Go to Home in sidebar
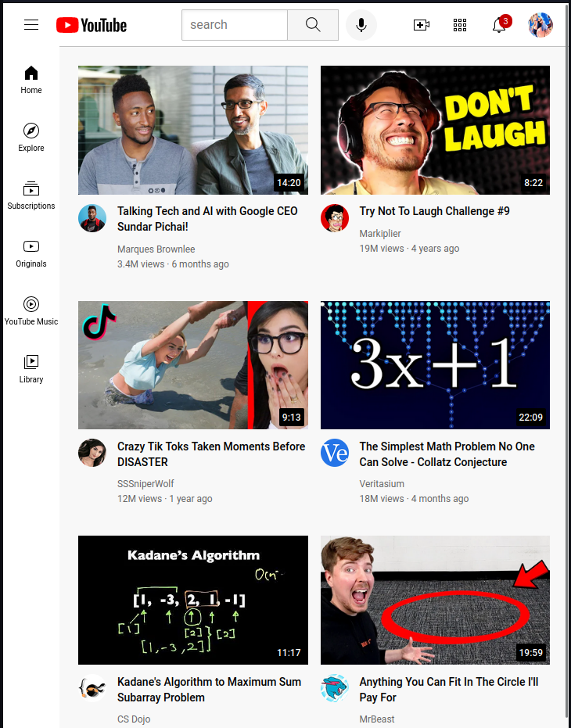Screen dimensions: 571x728 coord(31,80)
